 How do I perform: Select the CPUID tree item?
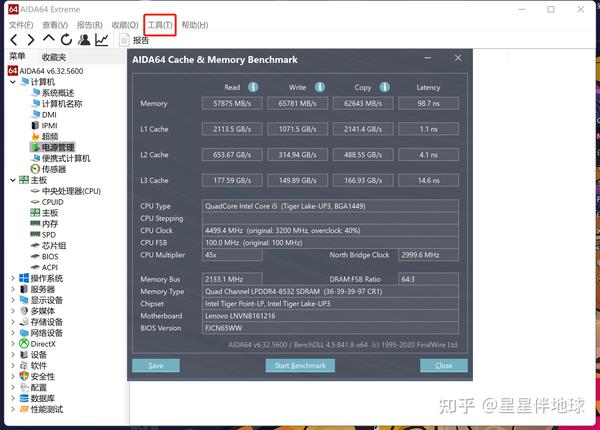click(52, 202)
